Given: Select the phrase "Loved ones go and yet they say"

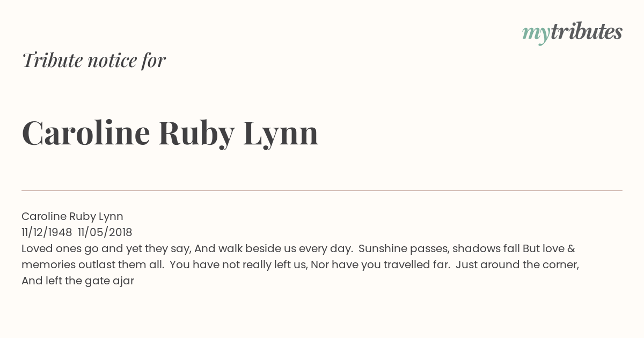Looking at the screenshot, I should point(106,249).
